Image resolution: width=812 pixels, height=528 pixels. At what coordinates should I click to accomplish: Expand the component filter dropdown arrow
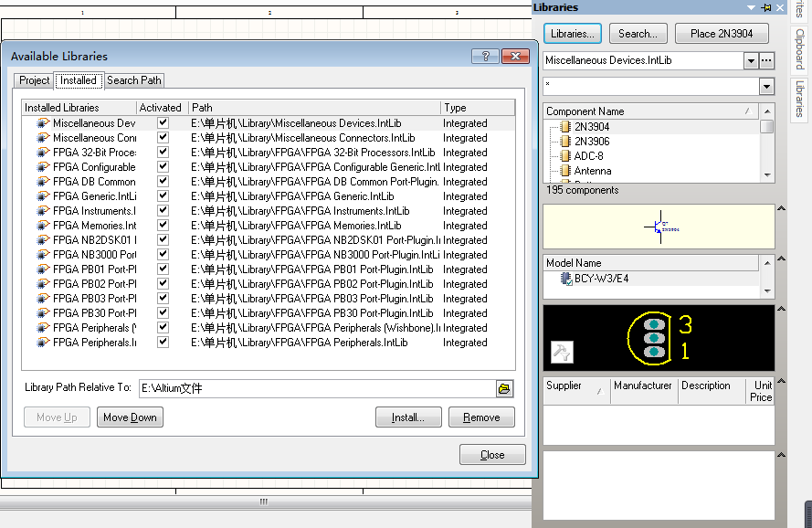[766, 87]
